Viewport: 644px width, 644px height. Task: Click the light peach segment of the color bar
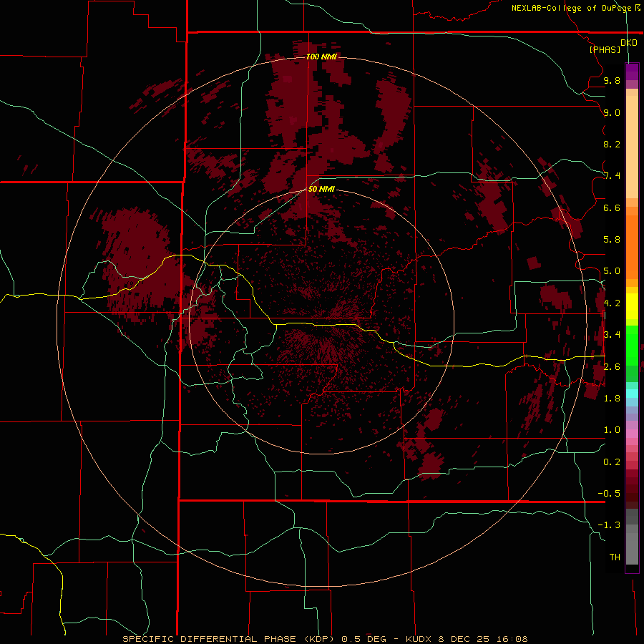pos(632,147)
